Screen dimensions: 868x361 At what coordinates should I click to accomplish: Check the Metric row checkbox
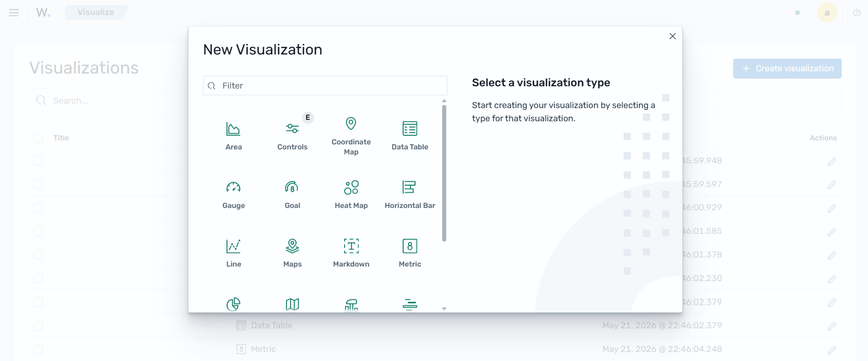coord(39,349)
